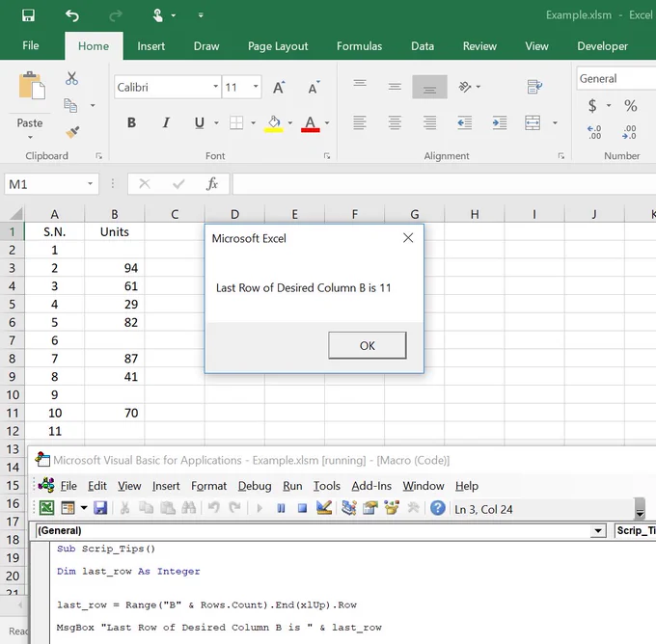Open Tools menu in VBA editor
Image resolution: width=656 pixels, height=644 pixels.
[x=327, y=486]
